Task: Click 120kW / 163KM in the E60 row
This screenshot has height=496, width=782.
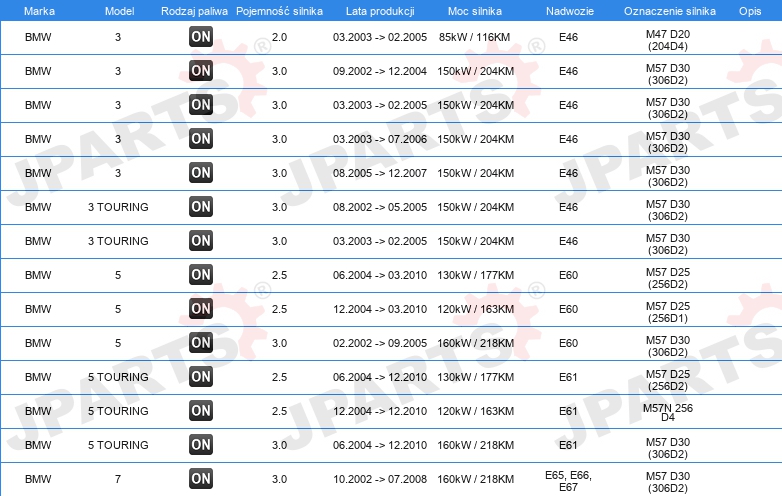Action: click(x=476, y=309)
